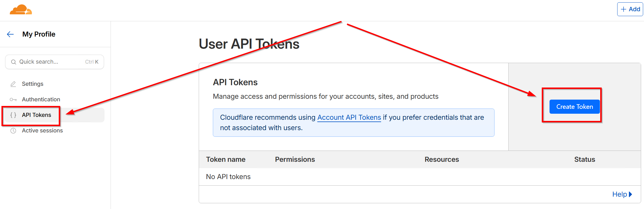Click the Settings pencil icon
Viewport: 644px width, 209px height.
coord(13,84)
